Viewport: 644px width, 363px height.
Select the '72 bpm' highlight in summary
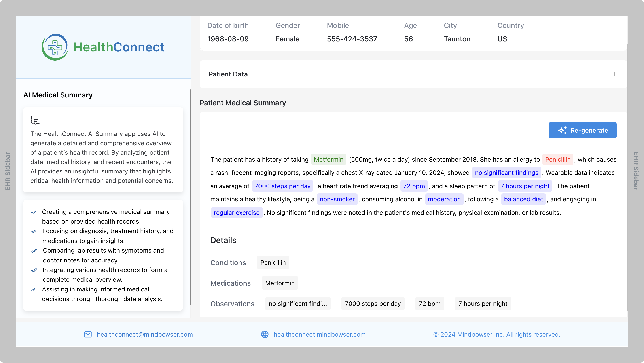pyautogui.click(x=414, y=186)
